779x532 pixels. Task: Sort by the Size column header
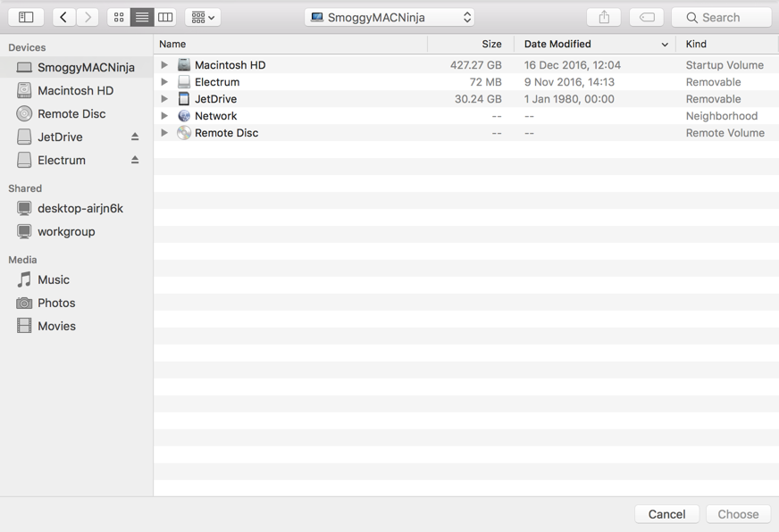pos(471,44)
